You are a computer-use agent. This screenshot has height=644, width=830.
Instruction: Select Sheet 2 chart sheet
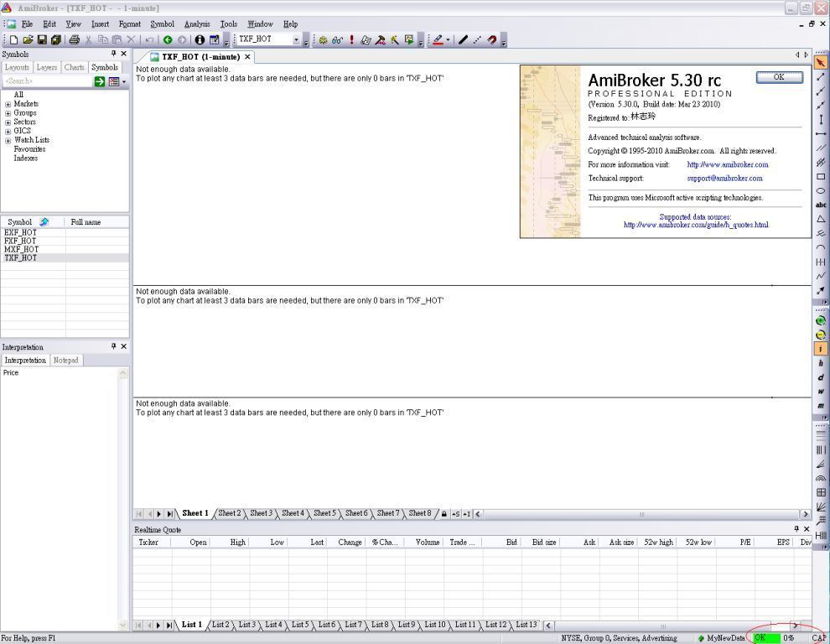pyautogui.click(x=229, y=513)
